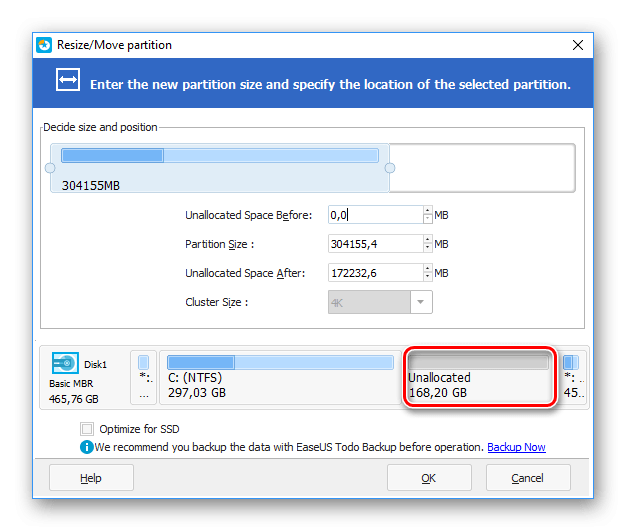Click the blue info icon beside recommendation
Image resolution: width=626 pixels, height=531 pixels.
88,447
